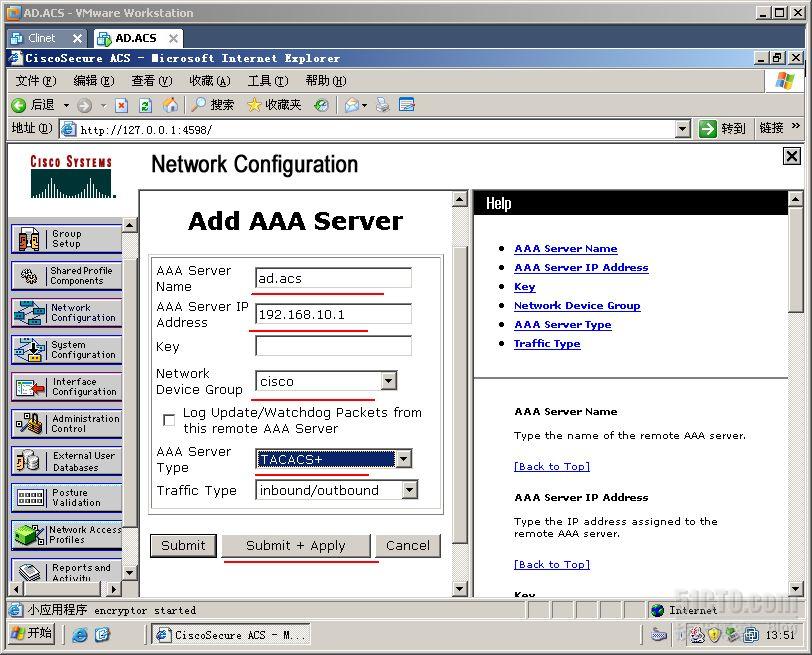Image resolution: width=812 pixels, height=655 pixels.
Task: Open the AAA Server Type help link
Action: (562, 325)
